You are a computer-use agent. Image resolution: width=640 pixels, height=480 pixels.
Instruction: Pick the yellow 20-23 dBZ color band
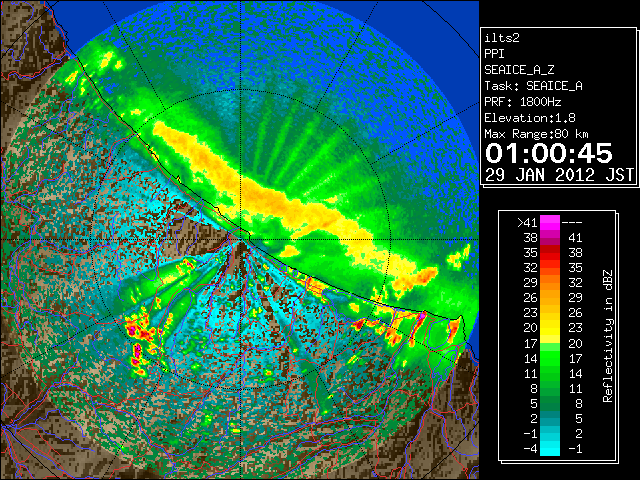coord(550,328)
